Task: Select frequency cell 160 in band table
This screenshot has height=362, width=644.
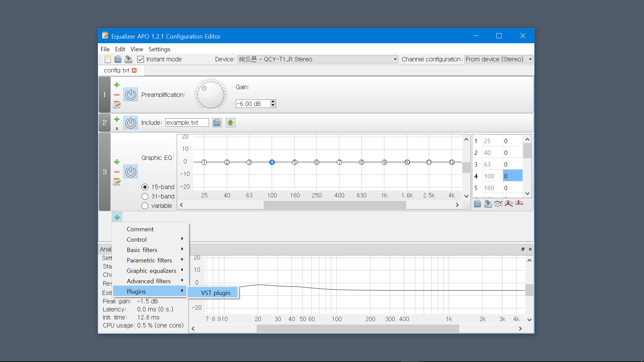Action: (x=492, y=188)
